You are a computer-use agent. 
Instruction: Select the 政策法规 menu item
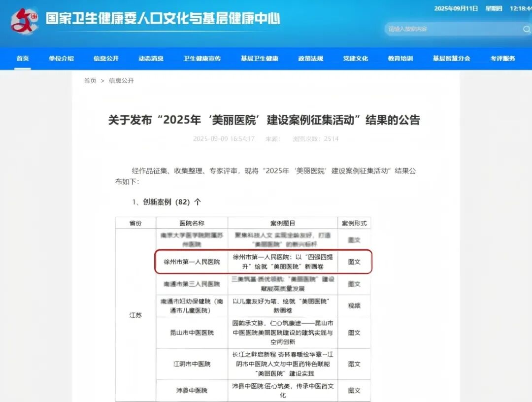(311, 58)
